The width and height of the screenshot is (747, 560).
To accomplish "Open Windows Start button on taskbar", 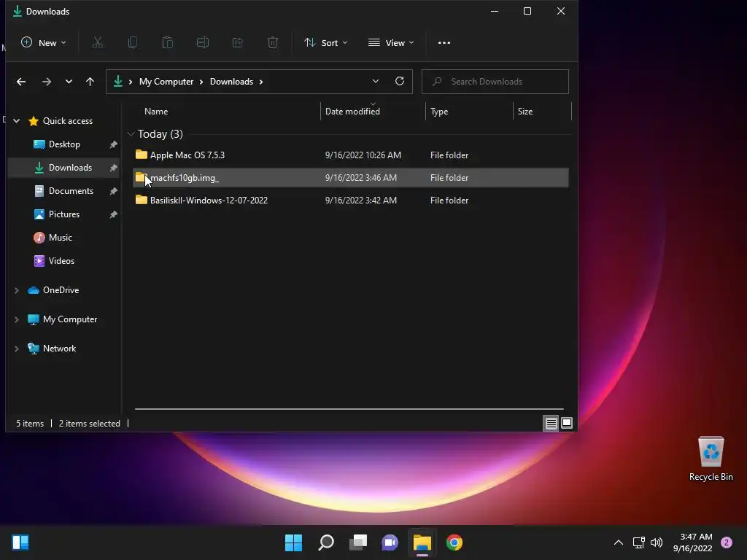I will [x=293, y=542].
